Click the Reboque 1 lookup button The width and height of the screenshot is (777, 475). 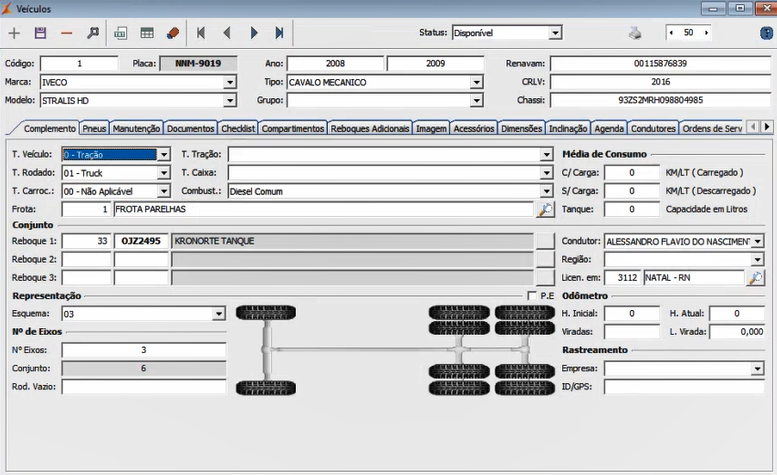pyautogui.click(x=545, y=241)
